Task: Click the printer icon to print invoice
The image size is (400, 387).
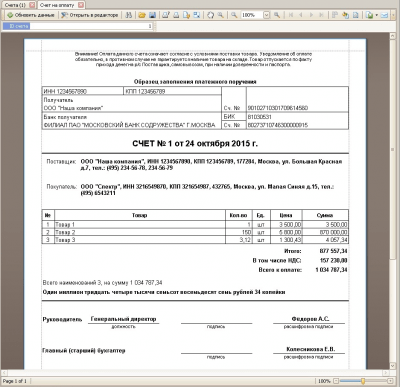Action: [x=176, y=15]
